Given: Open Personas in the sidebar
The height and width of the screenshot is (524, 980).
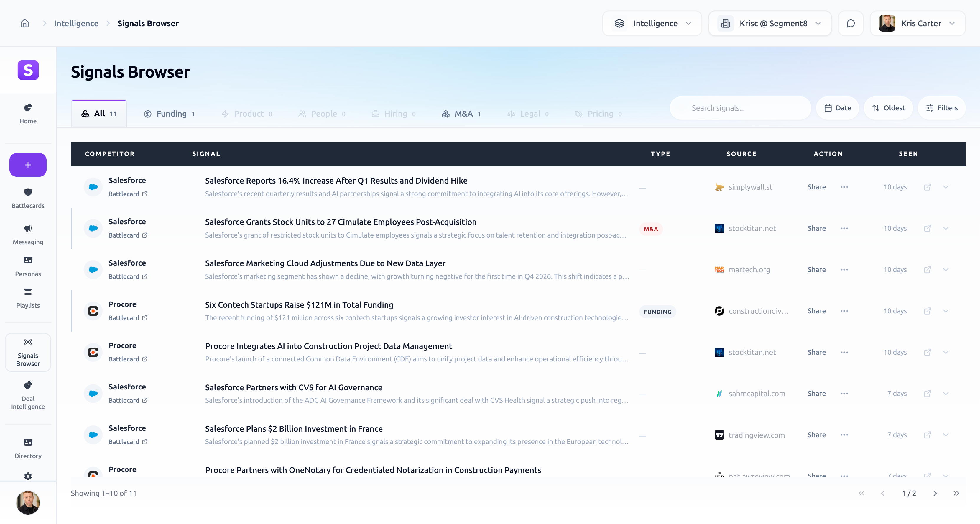Looking at the screenshot, I should click(x=28, y=266).
